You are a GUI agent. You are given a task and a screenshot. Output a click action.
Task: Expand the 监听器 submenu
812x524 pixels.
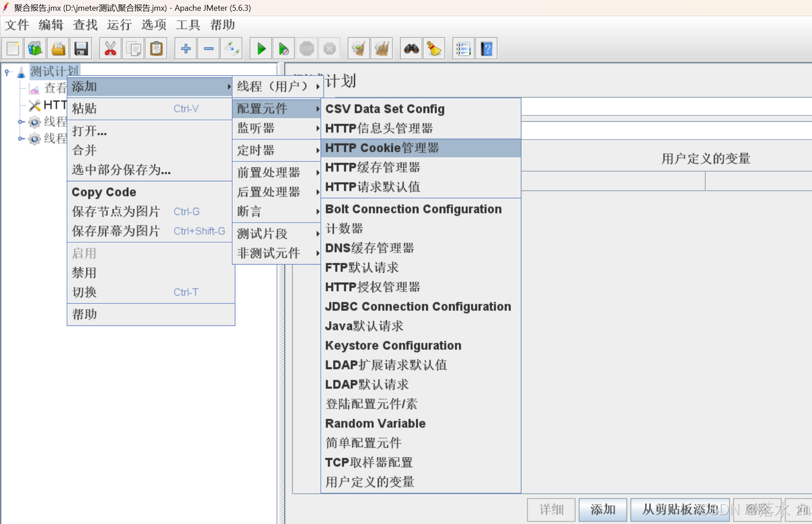coord(277,129)
